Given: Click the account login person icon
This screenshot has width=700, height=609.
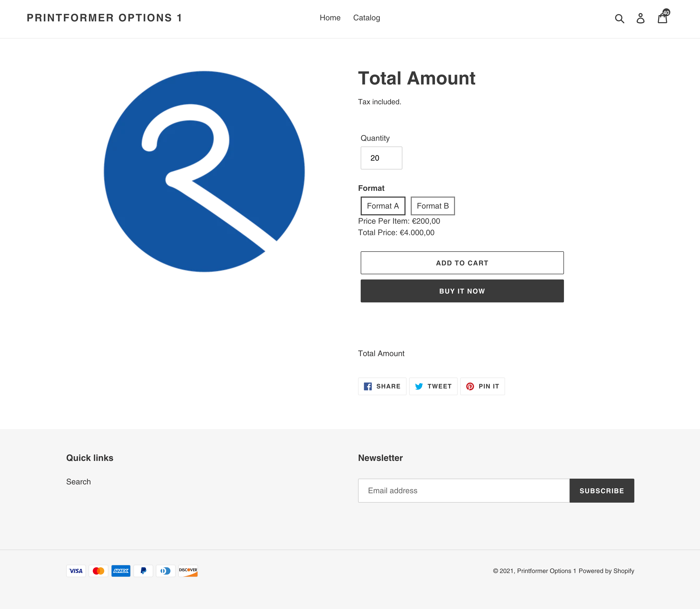Looking at the screenshot, I should point(640,18).
